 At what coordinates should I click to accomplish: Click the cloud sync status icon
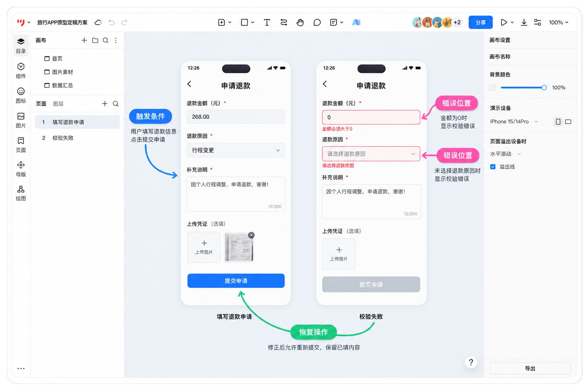tap(98, 23)
